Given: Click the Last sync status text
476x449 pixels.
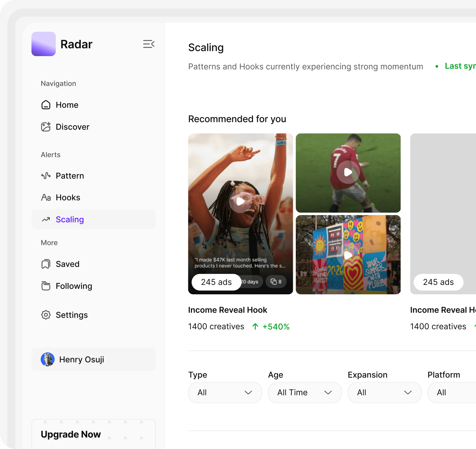Looking at the screenshot, I should pos(460,66).
